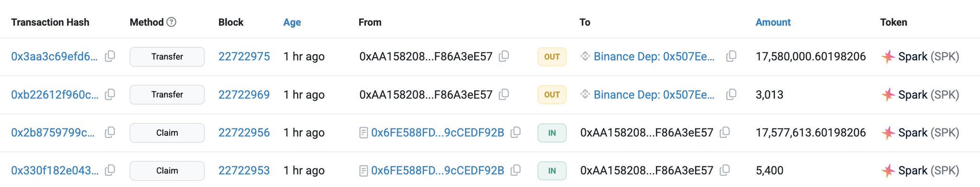The image size is (980, 187).
Task: Click the Method help question-mark icon
Action: 171,22
